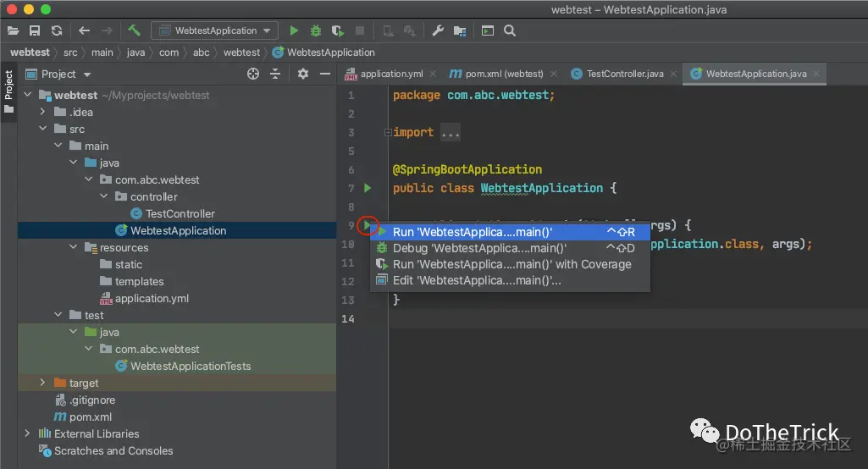Switch to TestController.java editor tab

(625, 74)
